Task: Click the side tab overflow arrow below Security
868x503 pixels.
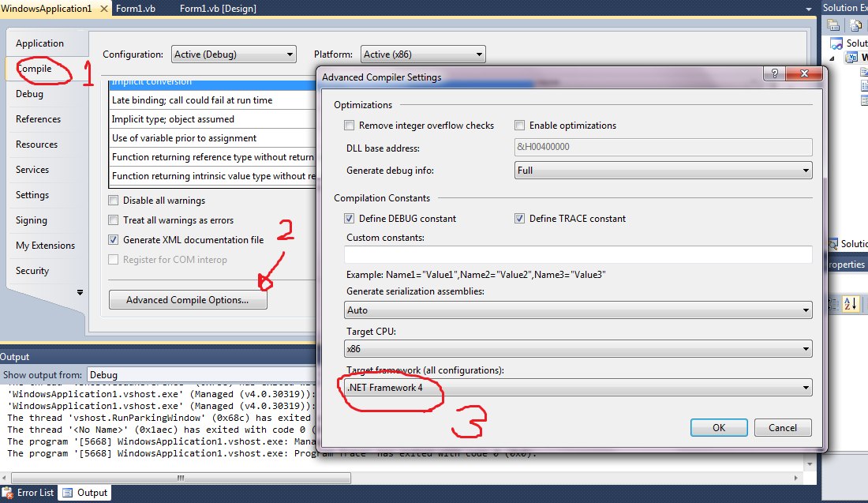Action: click(80, 292)
